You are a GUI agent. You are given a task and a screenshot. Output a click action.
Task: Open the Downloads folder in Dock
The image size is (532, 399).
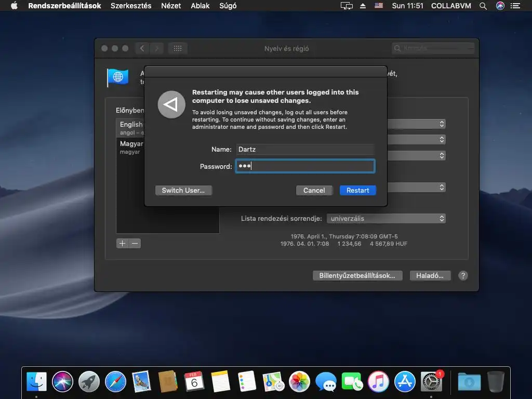tap(469, 381)
